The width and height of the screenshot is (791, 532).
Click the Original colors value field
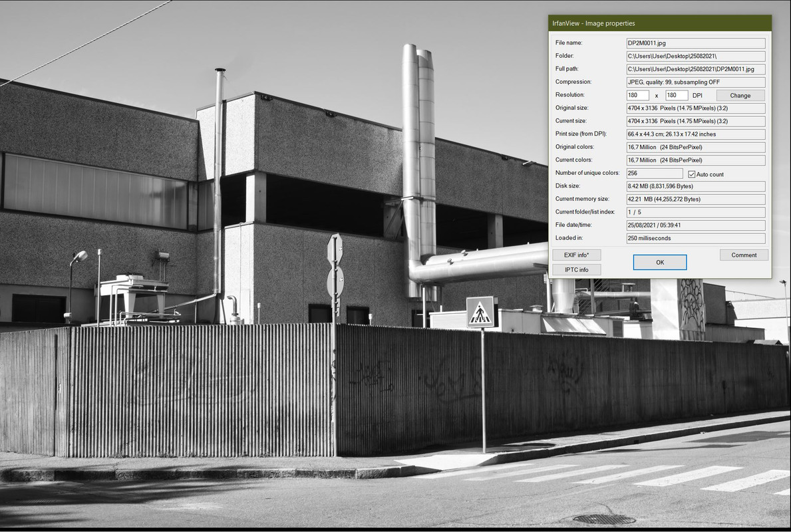tap(696, 147)
